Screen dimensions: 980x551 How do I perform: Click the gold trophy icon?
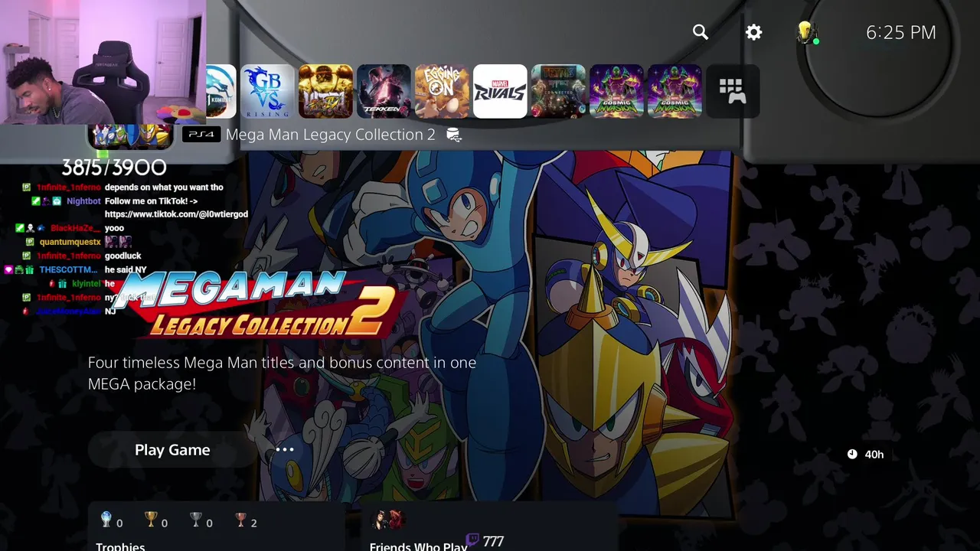pos(151,520)
